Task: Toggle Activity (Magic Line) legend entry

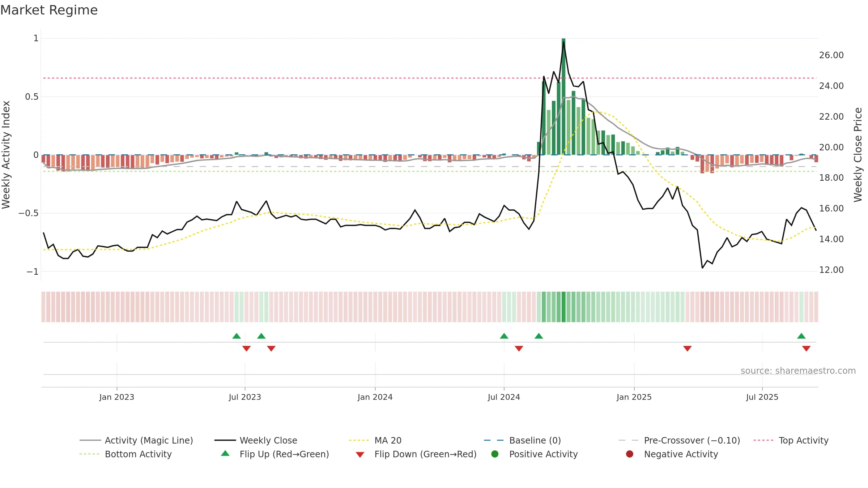Action: [x=136, y=440]
